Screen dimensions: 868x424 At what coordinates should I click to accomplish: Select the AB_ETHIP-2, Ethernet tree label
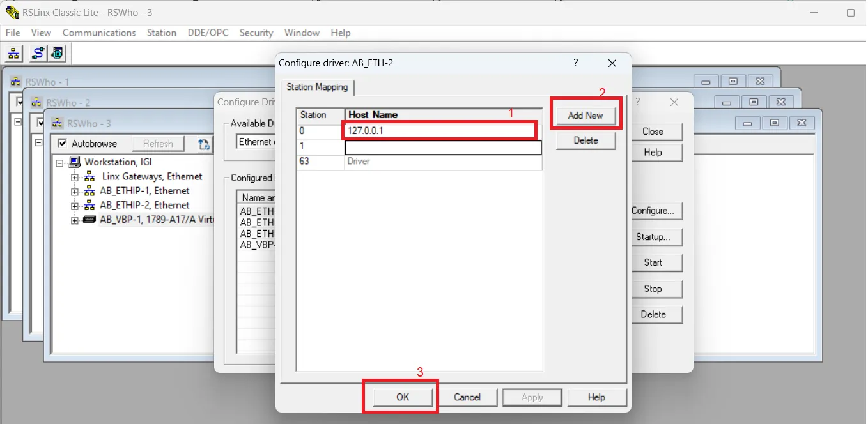pos(144,205)
